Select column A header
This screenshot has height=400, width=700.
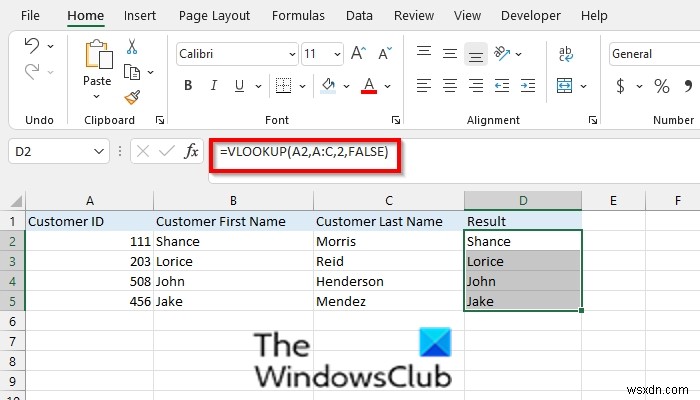tap(90, 201)
